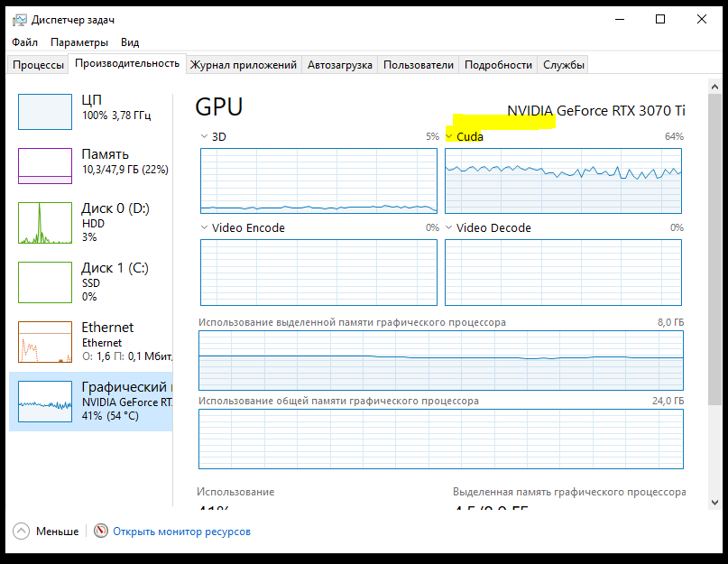Switch to the Производительность tab
728x564 pixels.
pos(127,64)
